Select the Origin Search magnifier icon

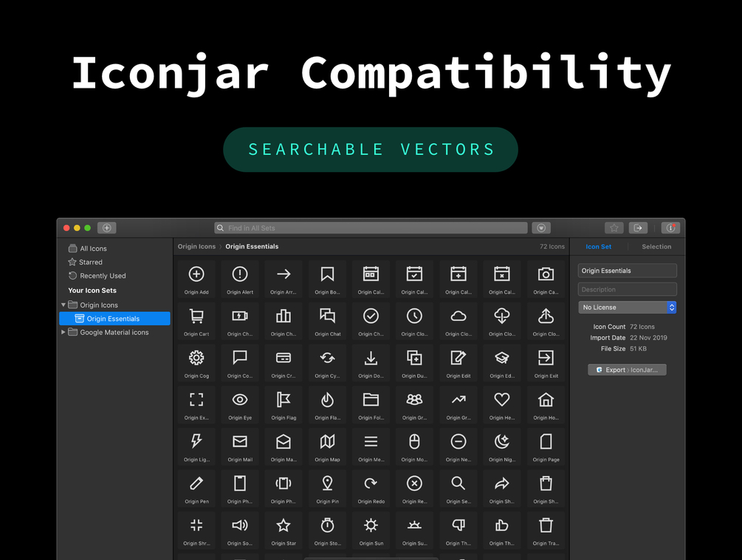[x=458, y=488]
